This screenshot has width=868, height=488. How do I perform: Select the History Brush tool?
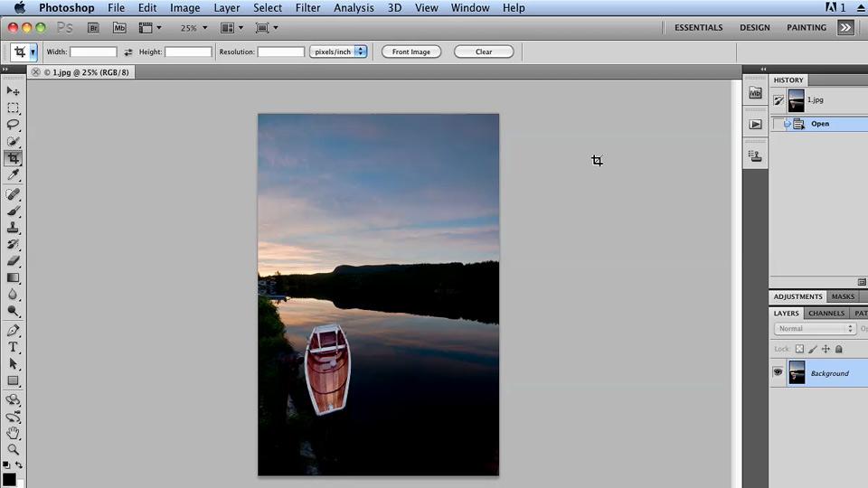13,244
